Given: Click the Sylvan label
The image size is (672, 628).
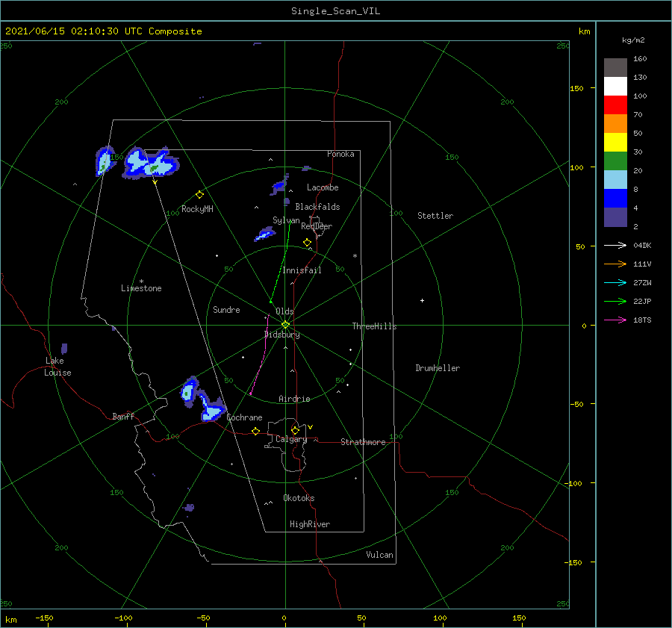Looking at the screenshot, I should [x=286, y=220].
